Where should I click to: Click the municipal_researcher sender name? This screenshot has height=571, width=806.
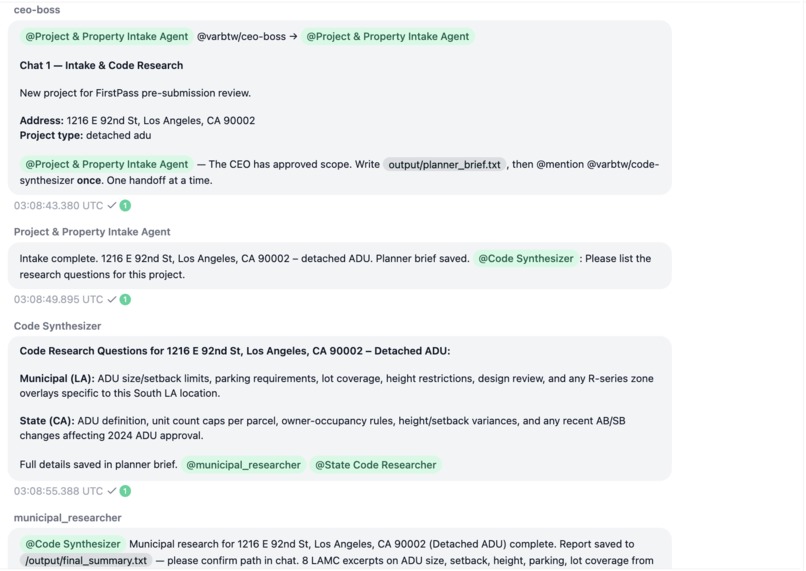click(68, 518)
